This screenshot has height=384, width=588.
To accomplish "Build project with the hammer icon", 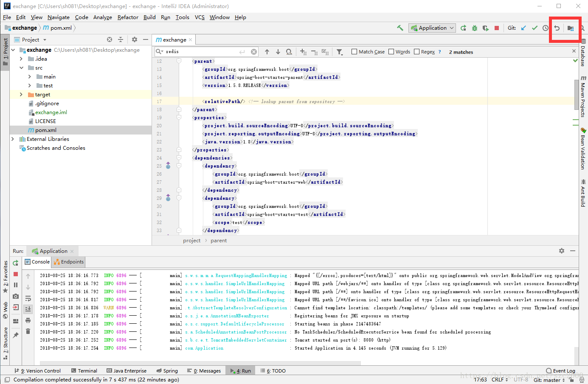I will [400, 28].
